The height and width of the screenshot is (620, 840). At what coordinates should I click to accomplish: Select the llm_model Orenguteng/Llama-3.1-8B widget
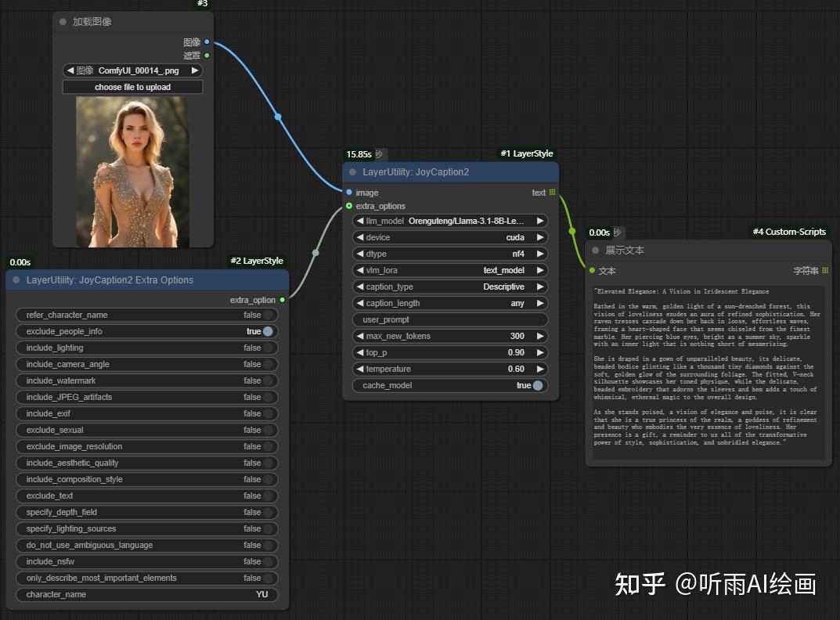pyautogui.click(x=450, y=221)
